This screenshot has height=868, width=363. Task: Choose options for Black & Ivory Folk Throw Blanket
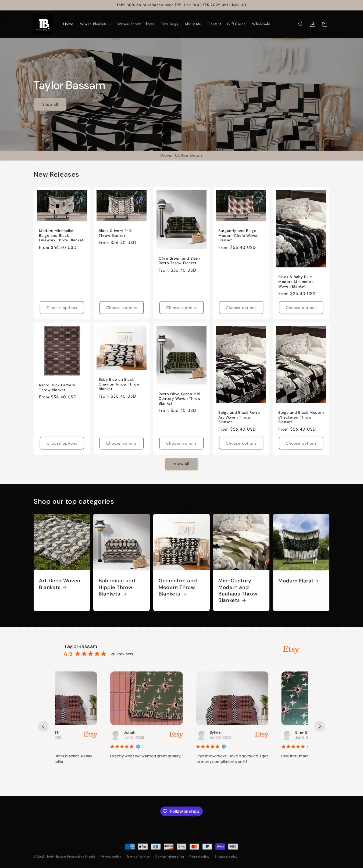pyautogui.click(x=122, y=307)
